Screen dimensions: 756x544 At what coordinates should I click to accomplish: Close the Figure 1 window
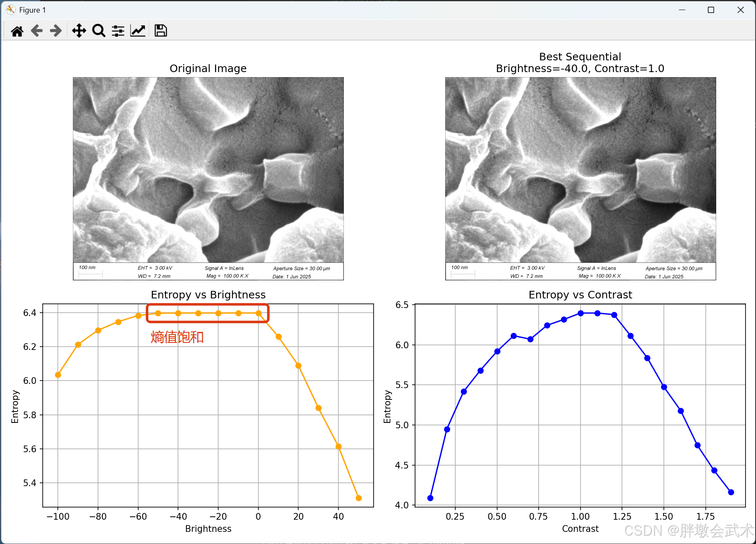click(x=741, y=10)
